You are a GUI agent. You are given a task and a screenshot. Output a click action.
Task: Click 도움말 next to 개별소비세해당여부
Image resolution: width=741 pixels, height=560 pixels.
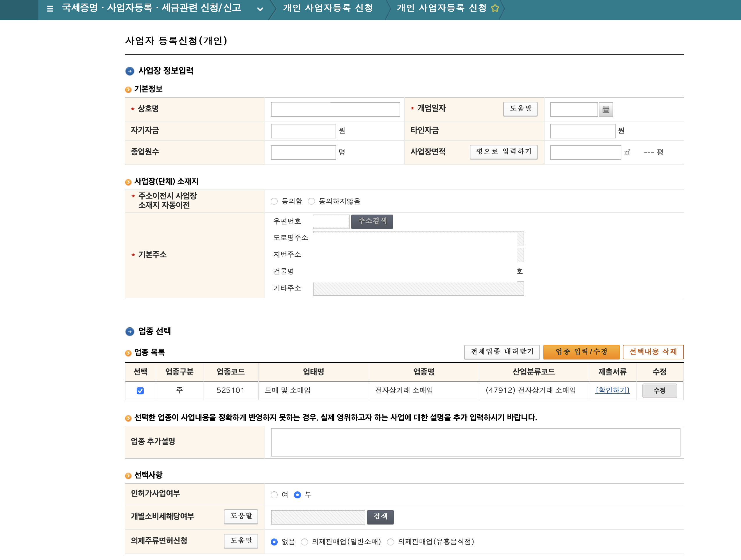point(241,516)
